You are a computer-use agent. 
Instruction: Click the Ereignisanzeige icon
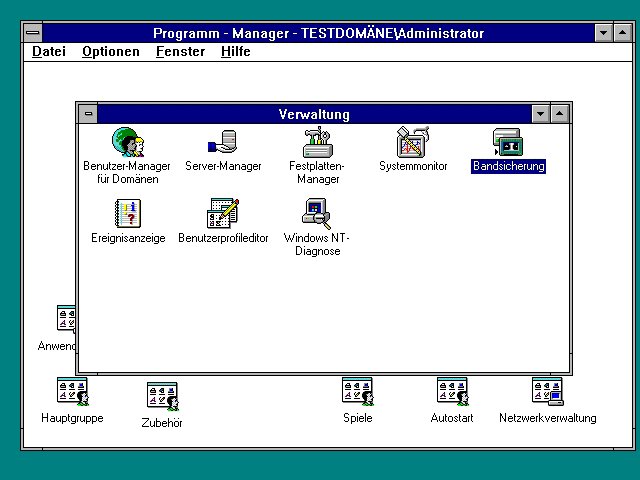click(128, 213)
